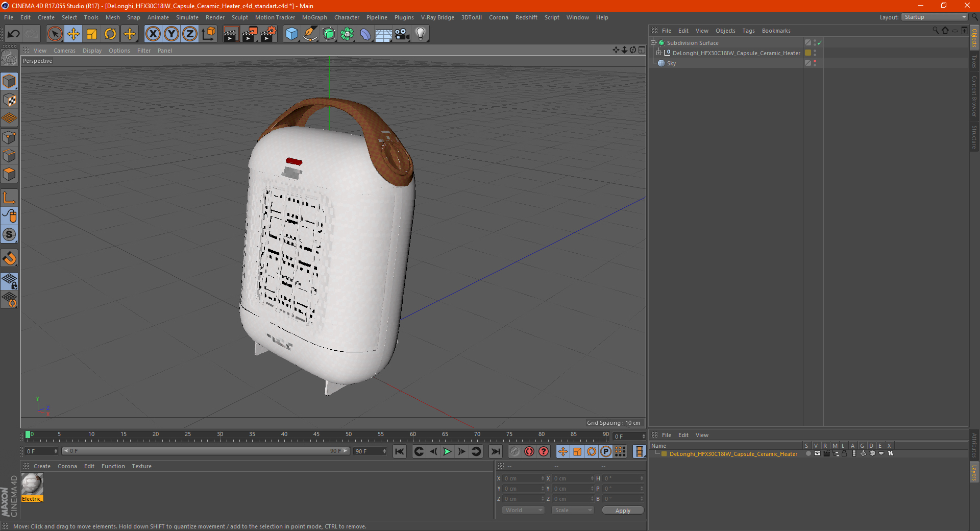Toggle Enable Snap magnet icon

pyautogui.click(x=9, y=258)
